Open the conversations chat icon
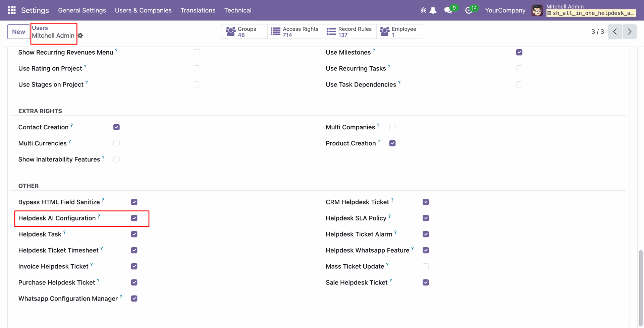Screen dimensions: 644x328 448,10
